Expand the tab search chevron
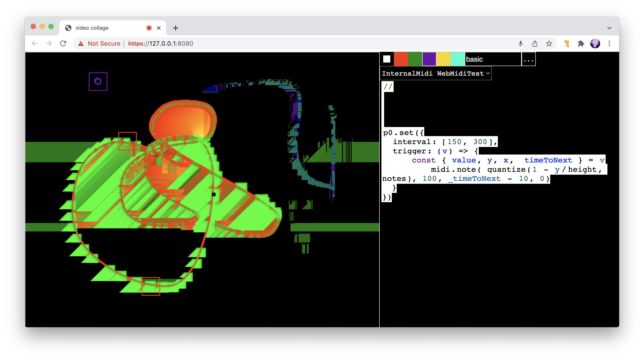 [x=609, y=28]
